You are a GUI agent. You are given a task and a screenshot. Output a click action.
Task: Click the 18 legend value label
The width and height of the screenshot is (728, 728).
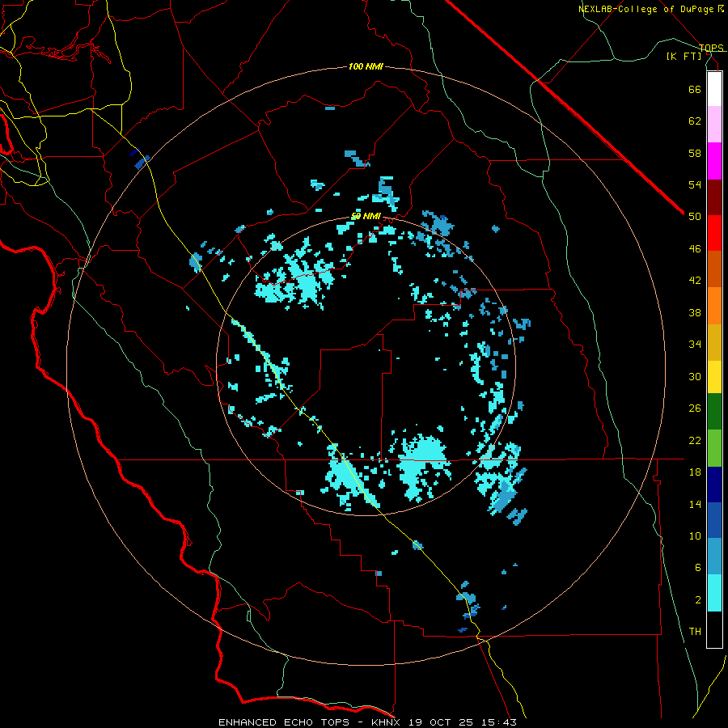point(695,472)
